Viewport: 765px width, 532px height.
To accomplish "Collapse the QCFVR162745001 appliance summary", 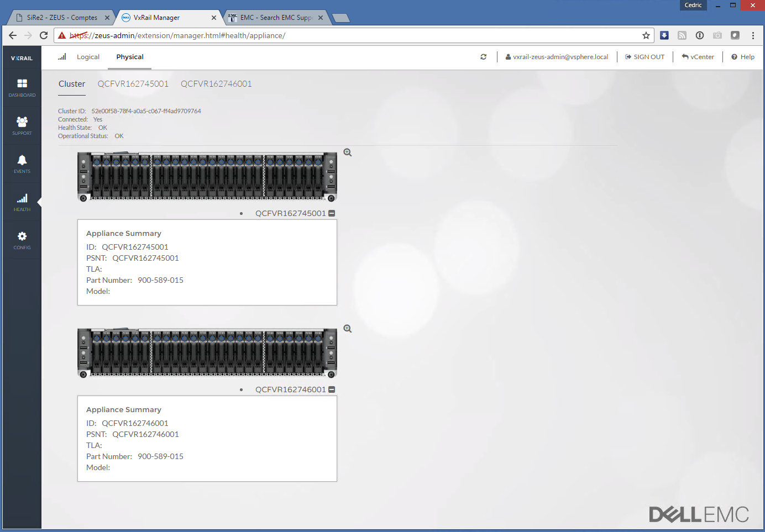I will [332, 213].
